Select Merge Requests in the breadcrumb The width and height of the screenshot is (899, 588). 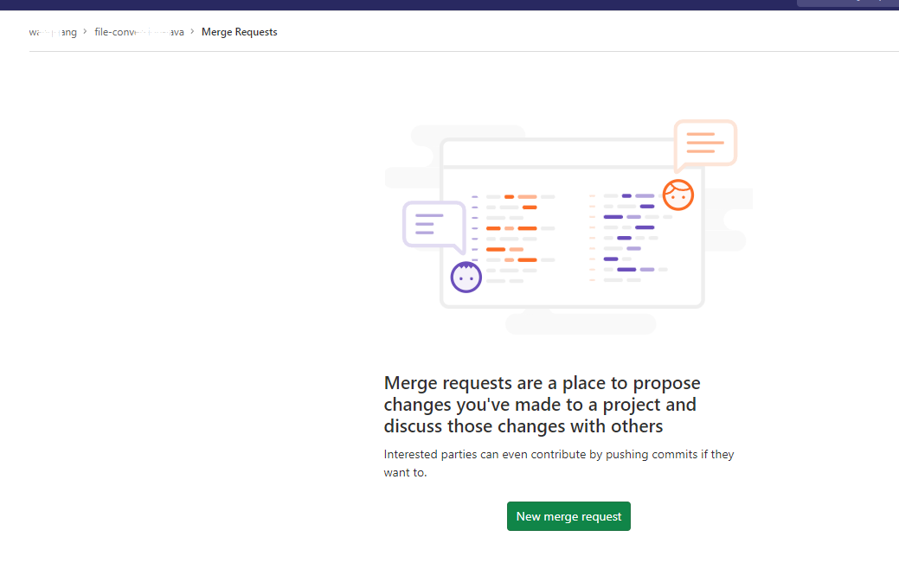[x=239, y=32]
